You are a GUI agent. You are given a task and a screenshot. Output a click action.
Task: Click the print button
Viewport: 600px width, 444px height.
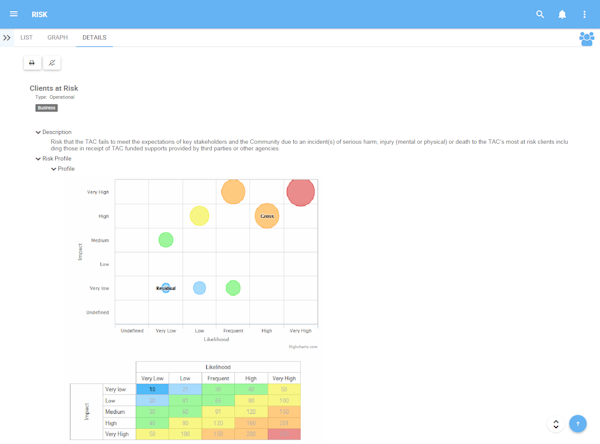pos(32,63)
